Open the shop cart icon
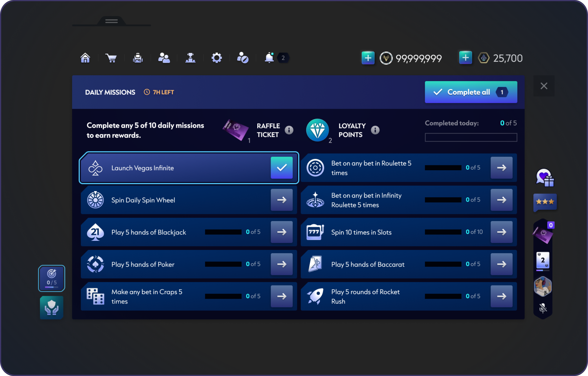Screen dimensions: 588x376 111,58
